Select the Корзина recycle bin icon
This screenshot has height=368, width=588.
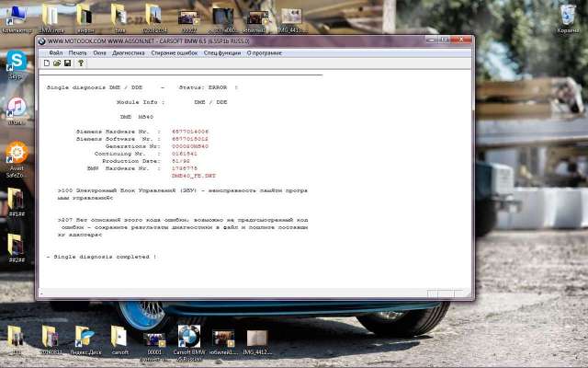568,18
